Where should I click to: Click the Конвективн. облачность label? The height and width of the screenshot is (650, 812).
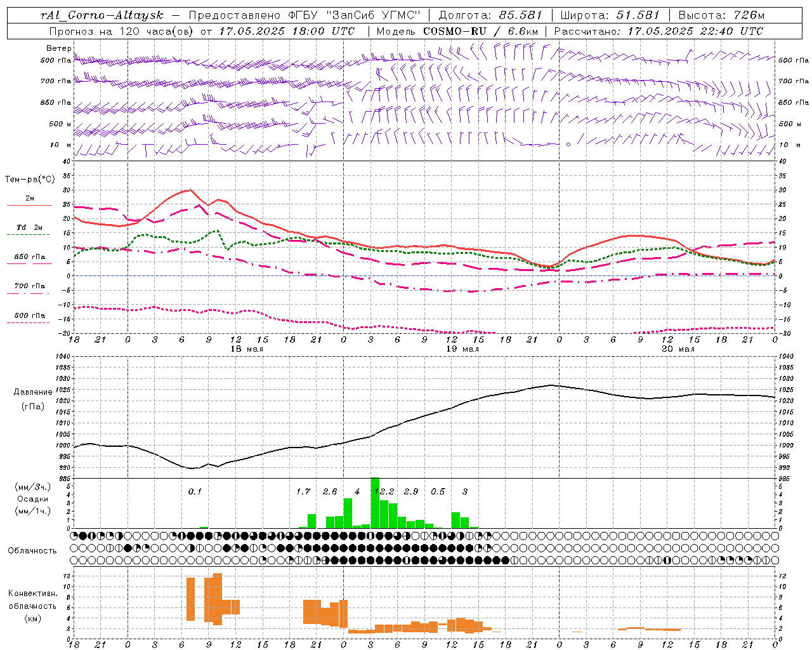coord(32,599)
